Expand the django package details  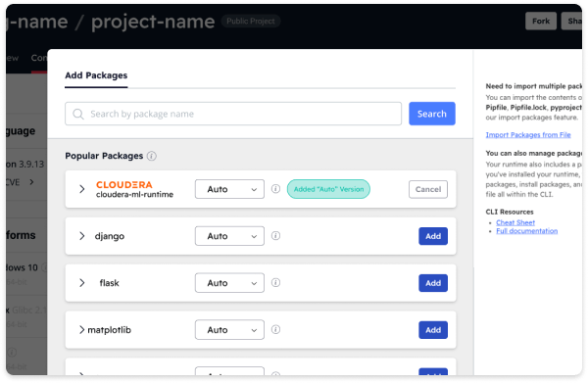(82, 236)
